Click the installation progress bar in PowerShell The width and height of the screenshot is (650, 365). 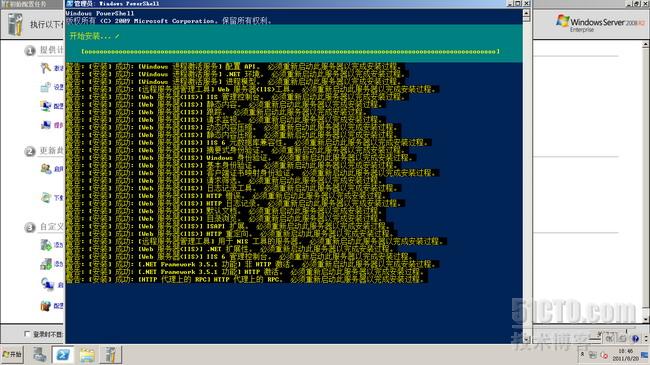[290, 51]
